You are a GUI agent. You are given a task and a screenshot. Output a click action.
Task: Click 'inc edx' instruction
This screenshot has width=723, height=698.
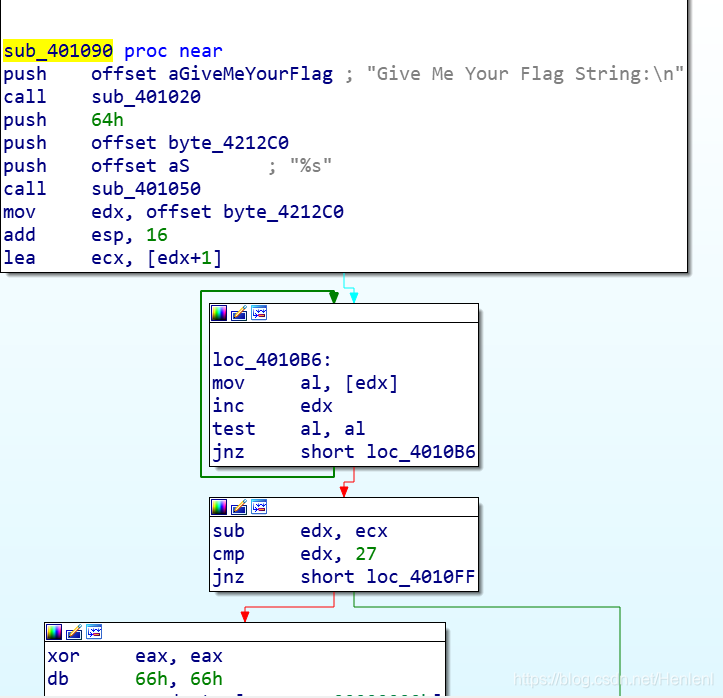pyautogui.click(x=272, y=406)
